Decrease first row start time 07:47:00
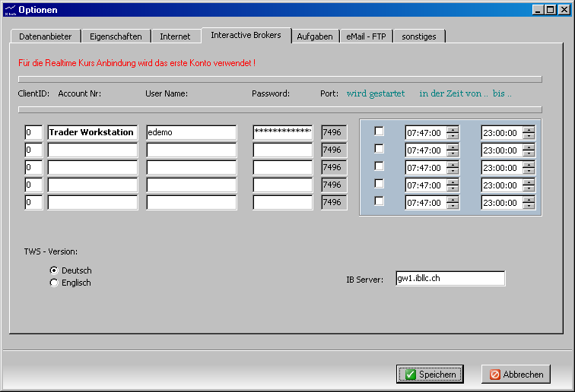Viewport: 575px width, 392px height. coord(453,136)
